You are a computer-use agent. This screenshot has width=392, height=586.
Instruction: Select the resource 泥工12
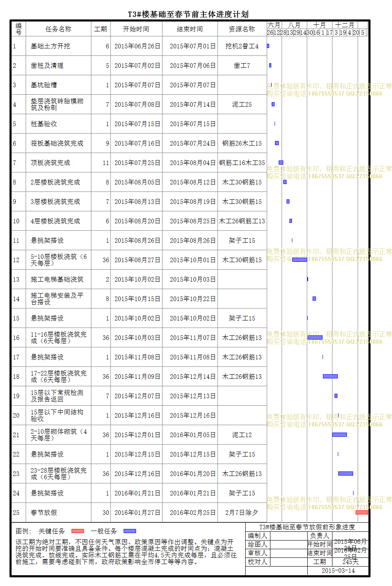click(x=242, y=435)
